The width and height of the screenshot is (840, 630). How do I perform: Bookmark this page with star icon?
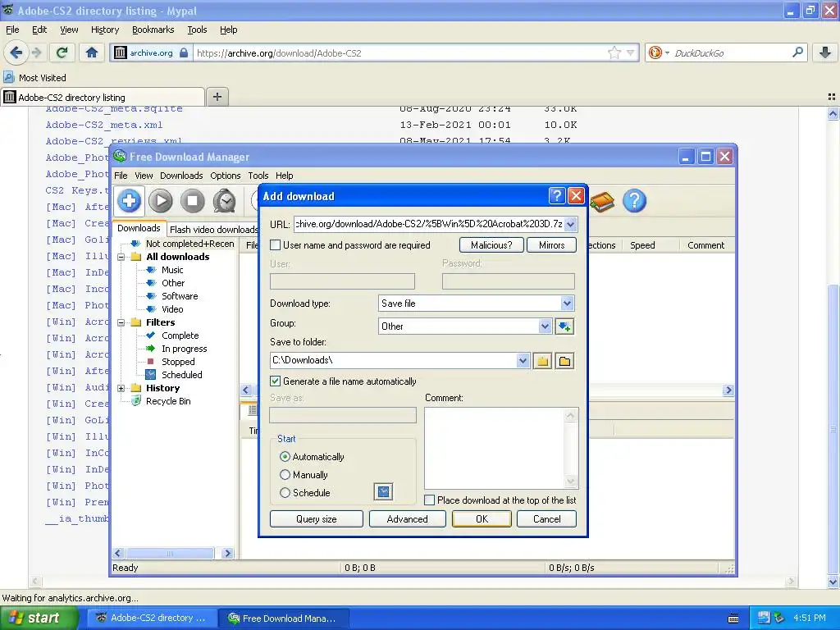click(x=614, y=52)
